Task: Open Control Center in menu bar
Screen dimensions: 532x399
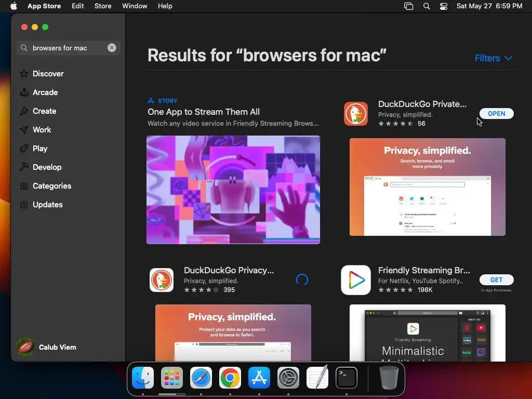Action: point(444,6)
